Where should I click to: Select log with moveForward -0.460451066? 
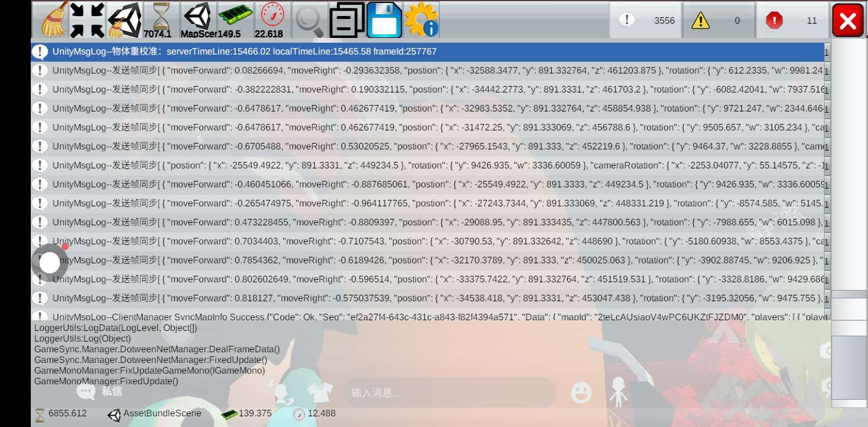point(428,184)
